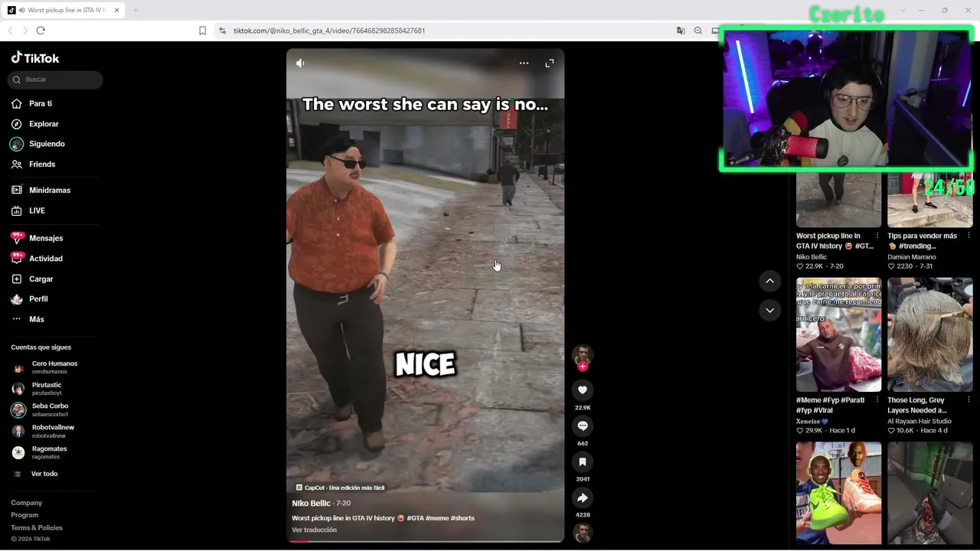Open the #Meme #Fyp #Parati video thumbnail
The height and width of the screenshot is (551, 980).
coord(839,335)
